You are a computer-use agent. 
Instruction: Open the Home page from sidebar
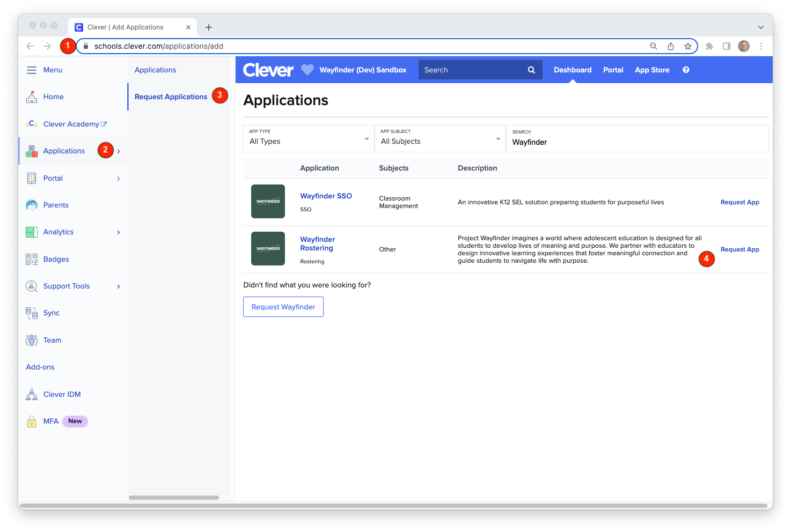pyautogui.click(x=32, y=97)
